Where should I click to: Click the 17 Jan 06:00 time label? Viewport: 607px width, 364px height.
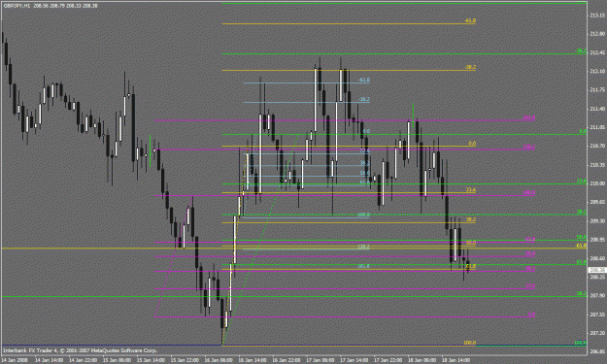pyautogui.click(x=320, y=360)
